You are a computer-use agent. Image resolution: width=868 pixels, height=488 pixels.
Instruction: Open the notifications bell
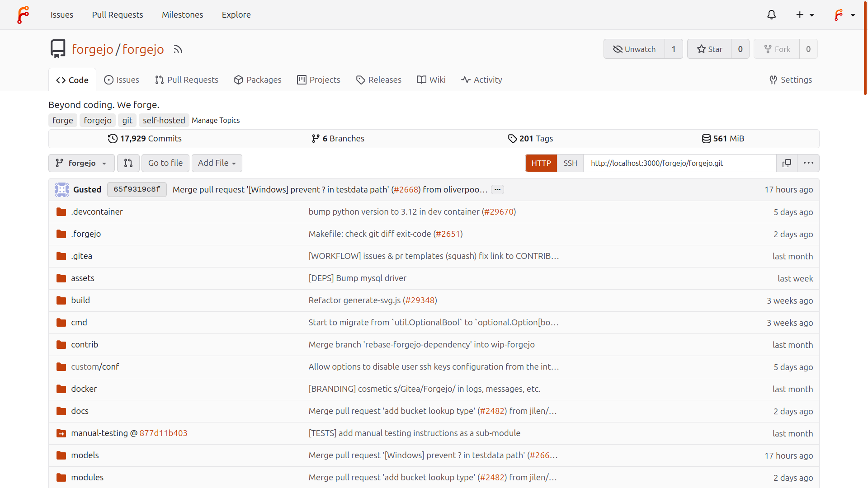(x=771, y=14)
